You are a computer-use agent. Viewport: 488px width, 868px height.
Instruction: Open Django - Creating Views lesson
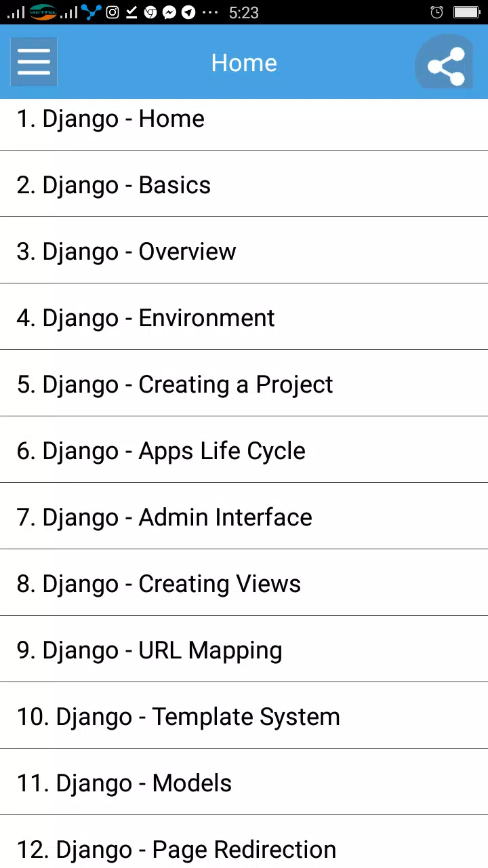[x=244, y=583]
